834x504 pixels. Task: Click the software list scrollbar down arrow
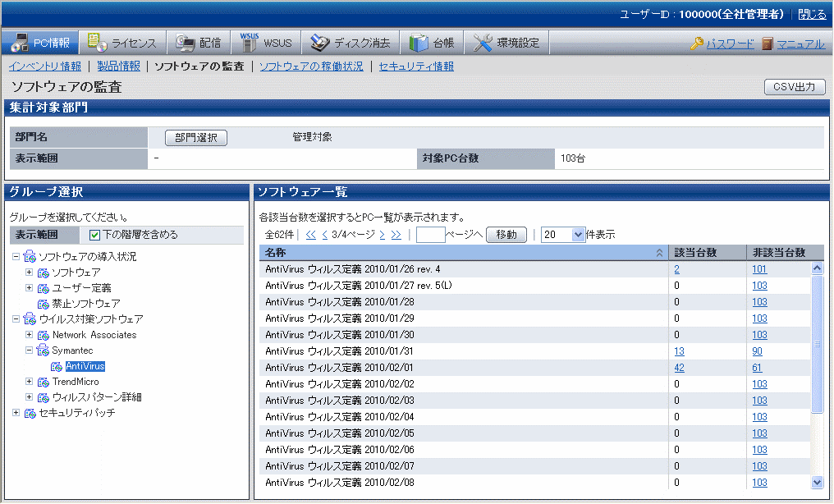(817, 483)
